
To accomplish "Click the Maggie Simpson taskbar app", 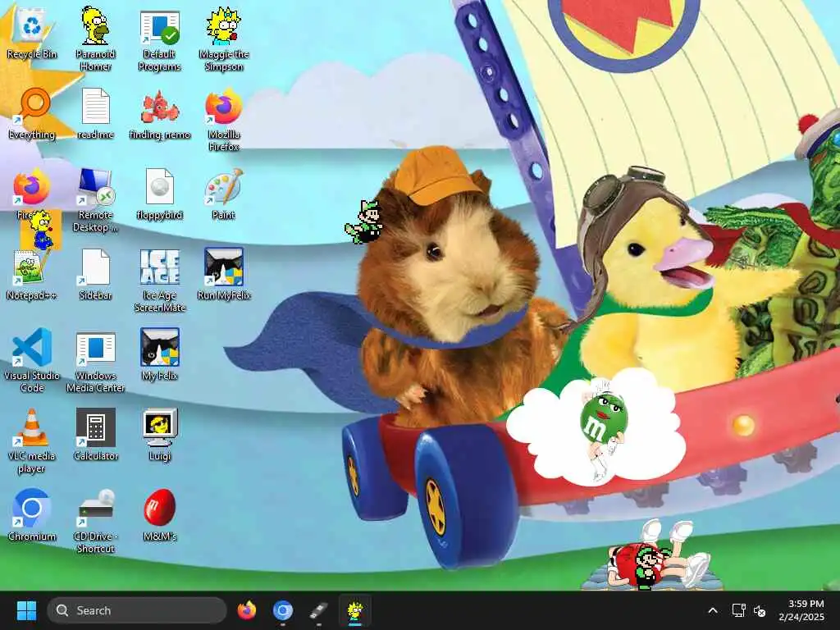I will coord(354,610).
